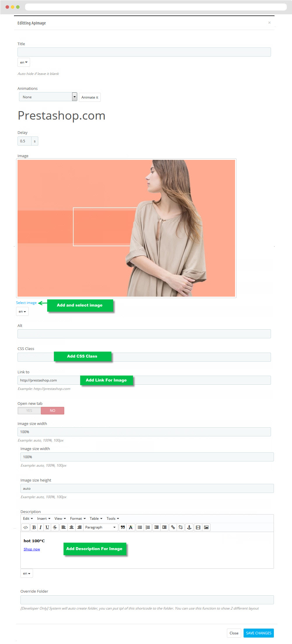Viewport: 292px width, 644px height.
Task: Click the Select image link
Action: pos(26,303)
